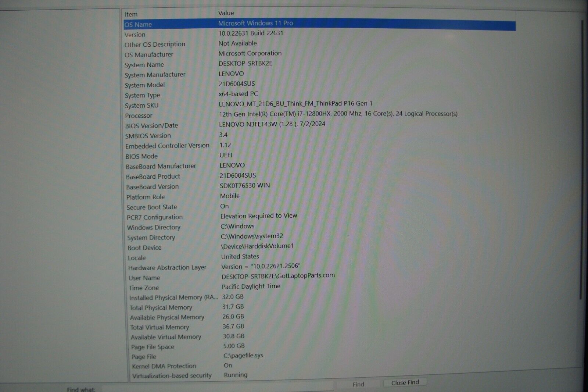Click the System Name value DESKTOP-SRTBK2E

pyautogui.click(x=245, y=63)
